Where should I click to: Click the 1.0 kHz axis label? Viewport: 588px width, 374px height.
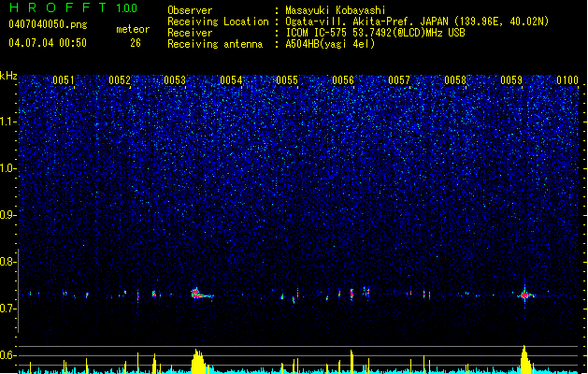tap(7, 168)
